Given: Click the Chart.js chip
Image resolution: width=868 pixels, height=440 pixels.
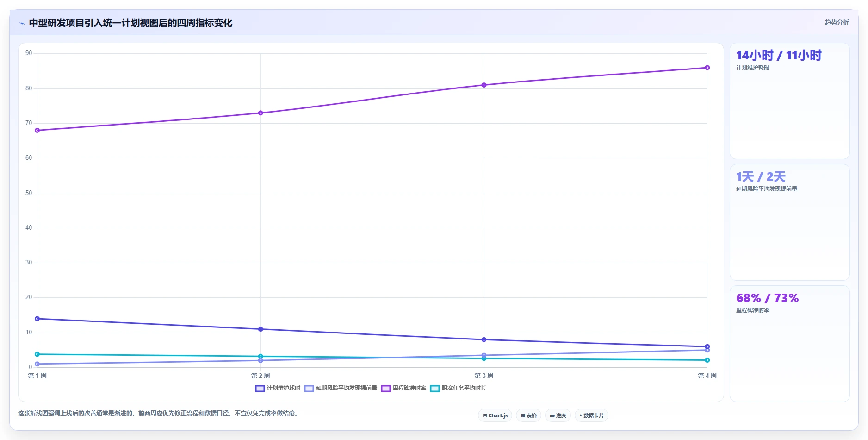Looking at the screenshot, I should (495, 415).
